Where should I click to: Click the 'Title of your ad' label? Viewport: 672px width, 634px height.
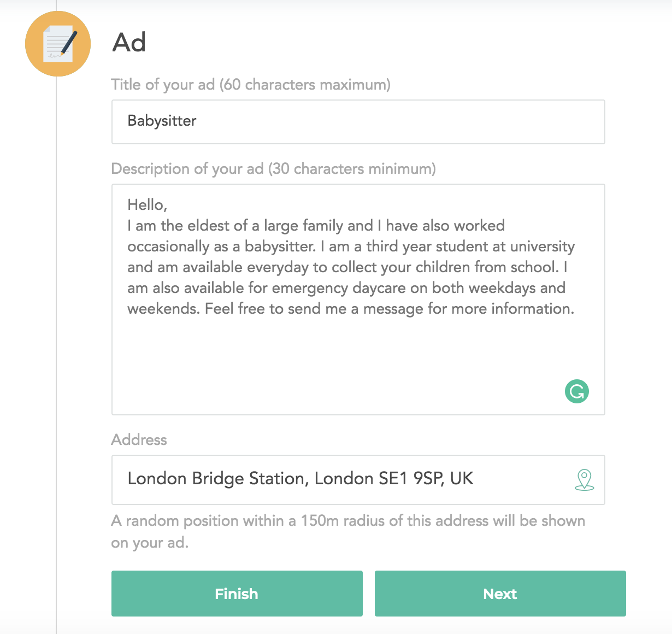click(x=251, y=85)
